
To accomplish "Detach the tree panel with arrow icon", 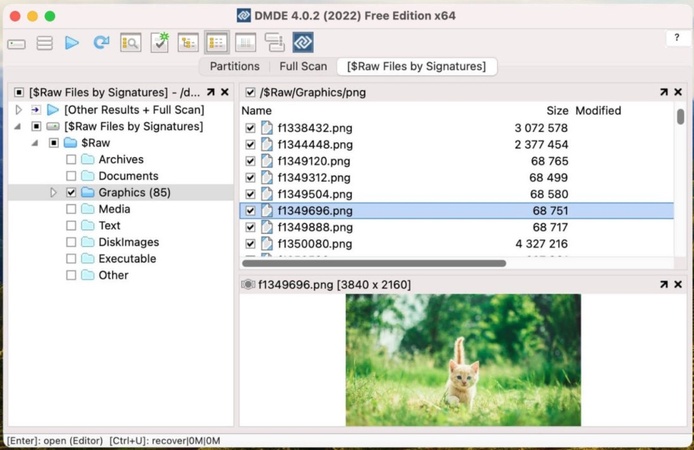I will tap(211, 92).
